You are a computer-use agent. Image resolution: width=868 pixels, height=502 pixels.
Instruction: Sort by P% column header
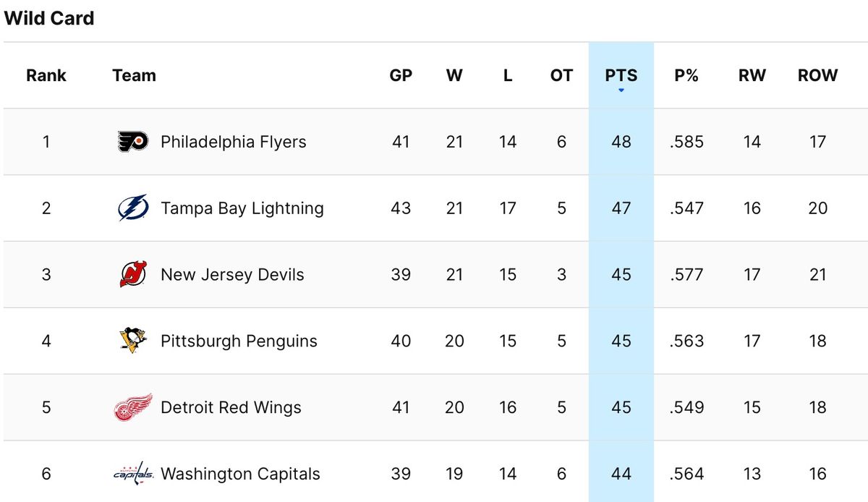click(686, 75)
